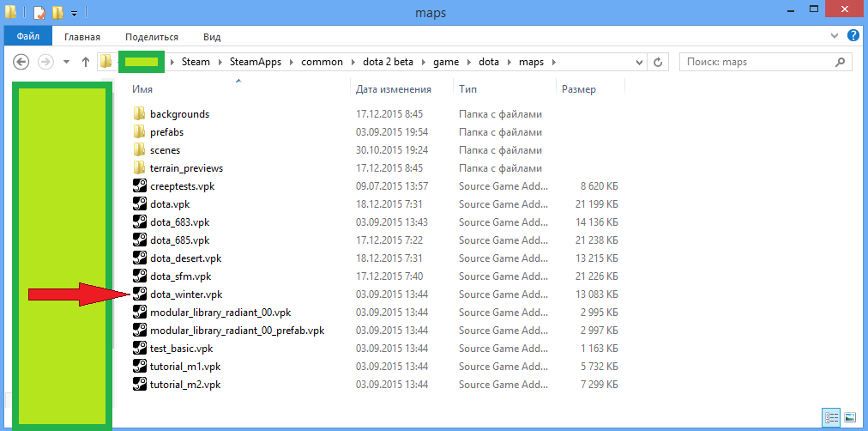The image size is (868, 431).
Task: Open Quick Access Toolbar customize dropdown
Action: point(74,13)
